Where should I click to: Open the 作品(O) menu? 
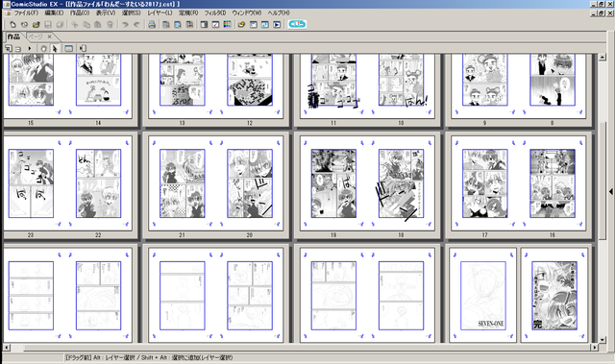[80, 12]
